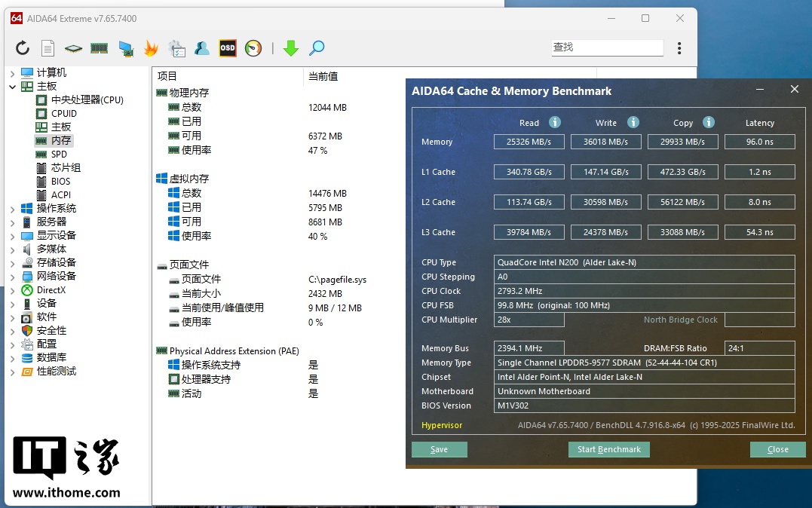Screen dimensions: 812x508
Task: Click the magnifier search icon in toolbar
Action: [317, 48]
